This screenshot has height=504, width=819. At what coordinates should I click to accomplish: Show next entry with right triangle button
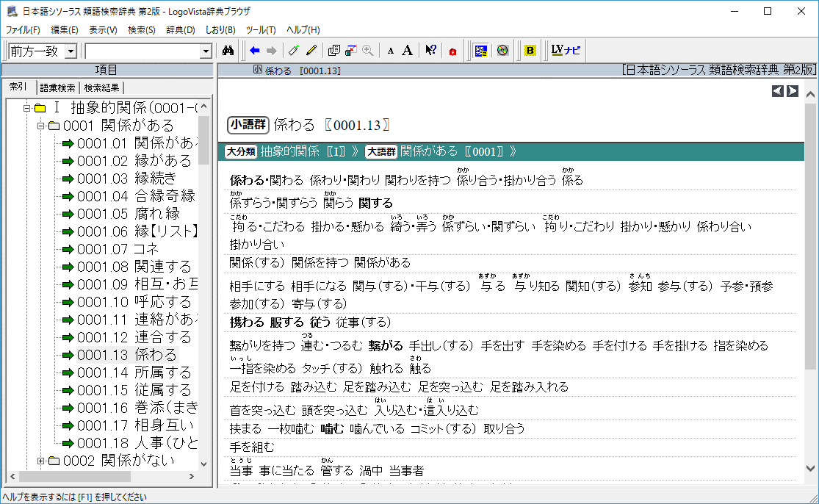pos(793,91)
